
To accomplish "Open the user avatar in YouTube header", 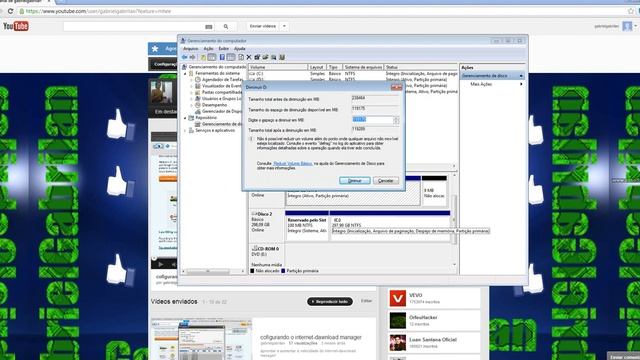I will [627, 26].
